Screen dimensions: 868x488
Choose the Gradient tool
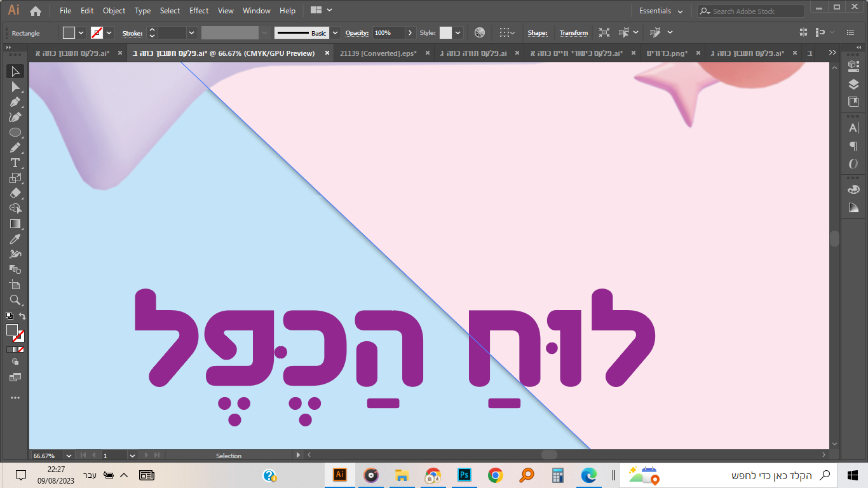(15, 224)
